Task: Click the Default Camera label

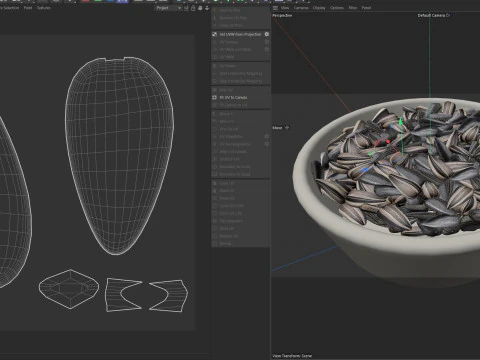Action: coord(431,15)
